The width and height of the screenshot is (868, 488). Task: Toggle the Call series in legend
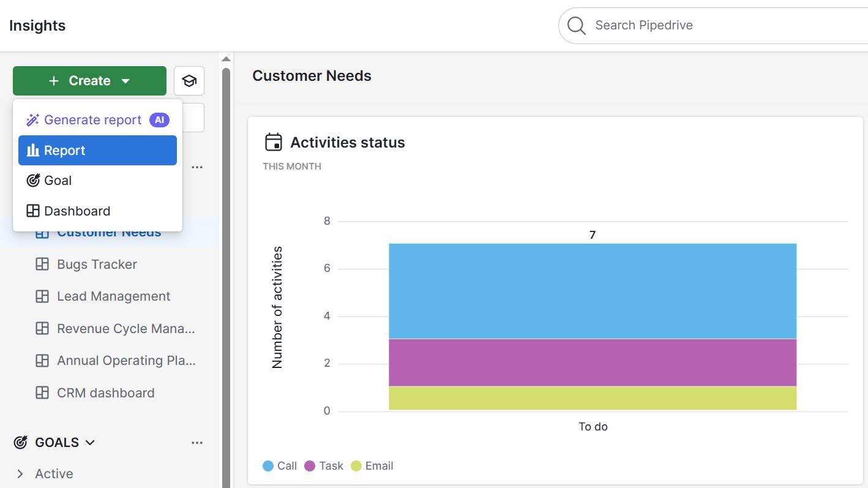[x=280, y=466]
